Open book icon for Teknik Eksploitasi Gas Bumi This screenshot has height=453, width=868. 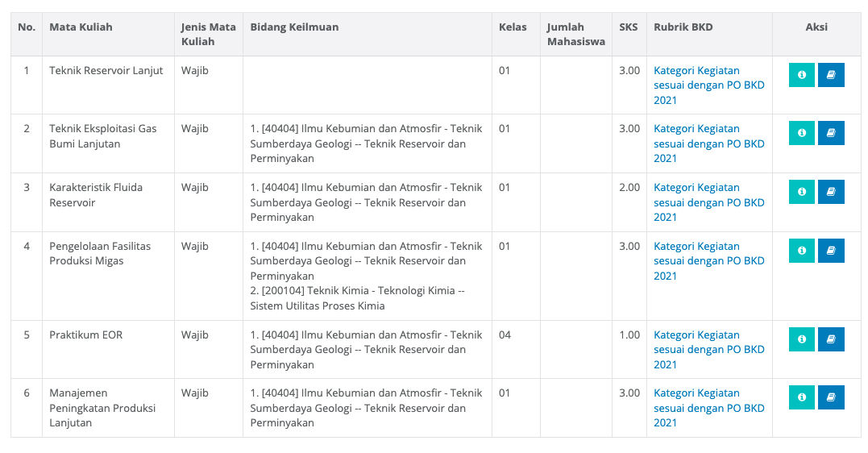tap(831, 133)
